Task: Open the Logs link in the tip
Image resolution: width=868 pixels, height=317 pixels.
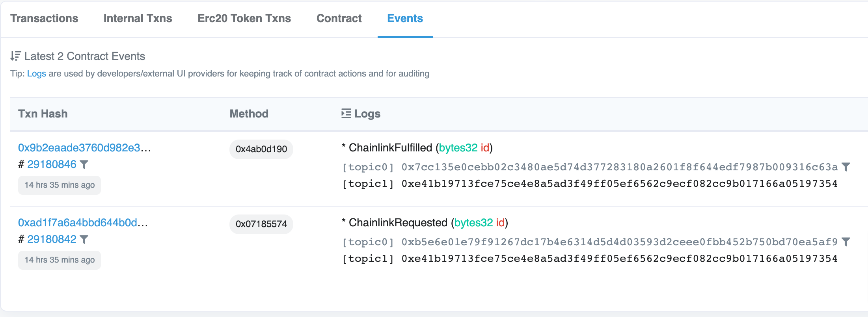Action: (x=36, y=74)
